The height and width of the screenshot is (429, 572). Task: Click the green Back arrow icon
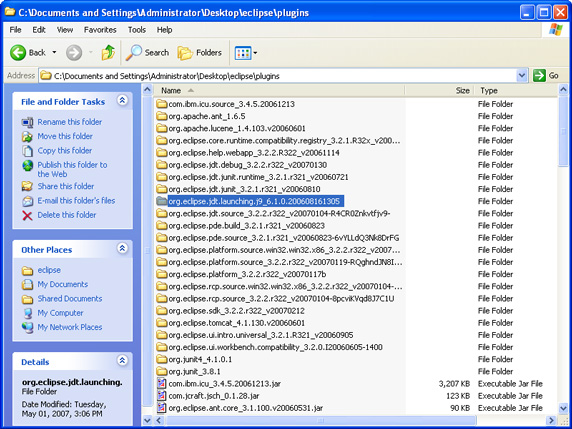pos(18,53)
